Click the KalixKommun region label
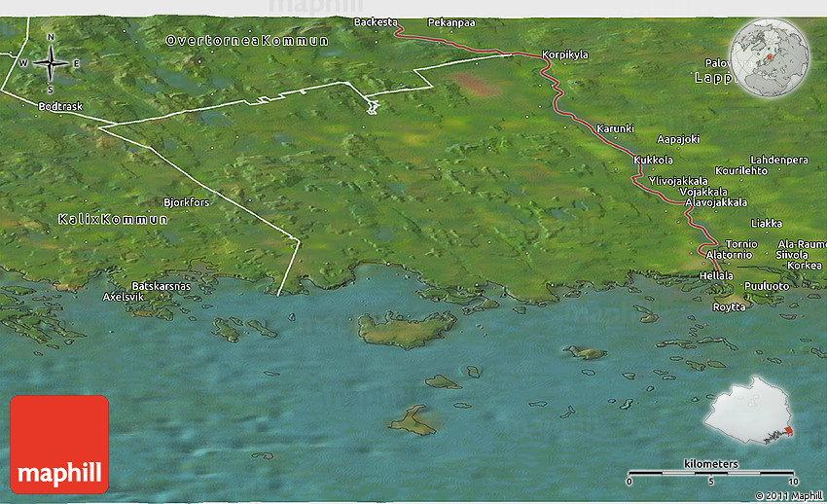This screenshot has width=827, height=504. pos(113,219)
